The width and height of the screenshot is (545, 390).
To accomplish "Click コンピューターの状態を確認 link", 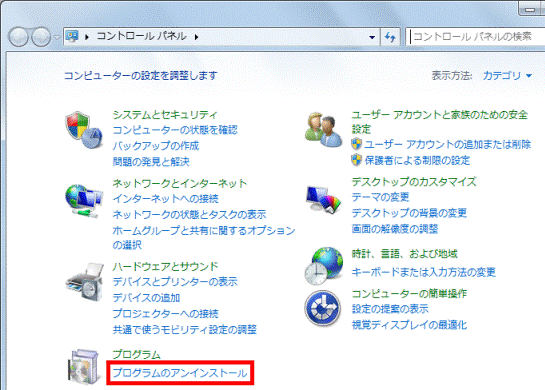I will tap(175, 130).
